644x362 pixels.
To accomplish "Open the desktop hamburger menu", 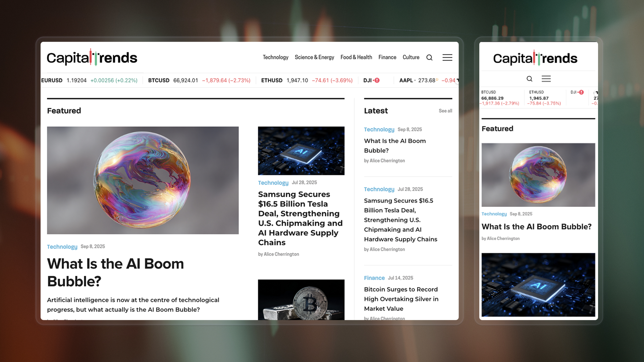I will coord(447,58).
